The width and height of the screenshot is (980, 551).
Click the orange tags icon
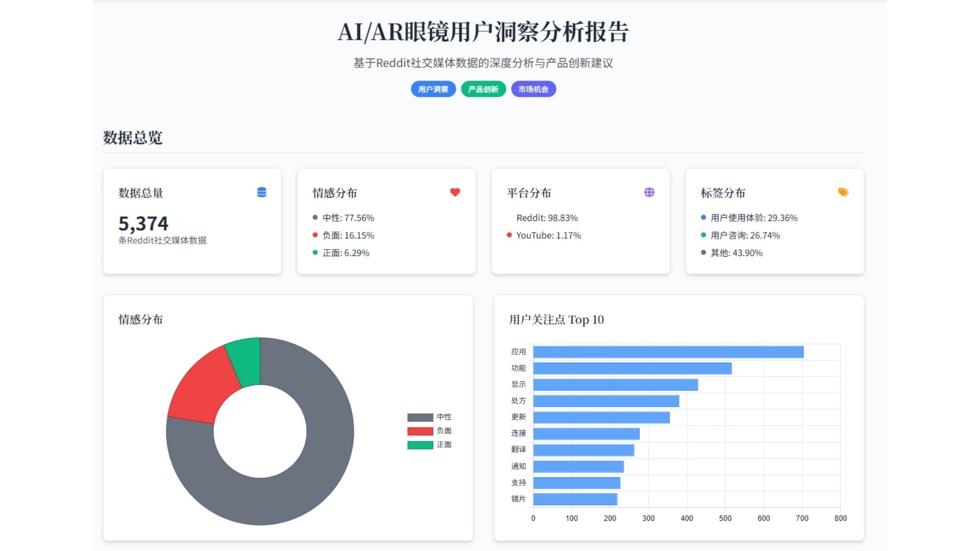843,192
